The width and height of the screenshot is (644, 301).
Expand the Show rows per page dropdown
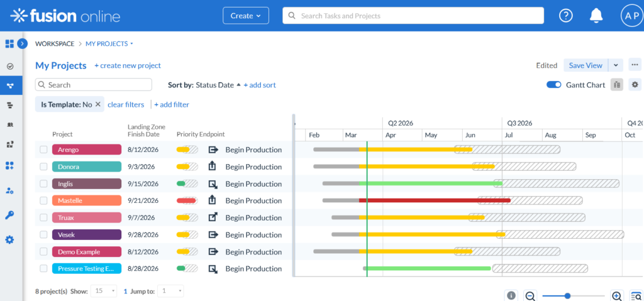click(x=104, y=291)
